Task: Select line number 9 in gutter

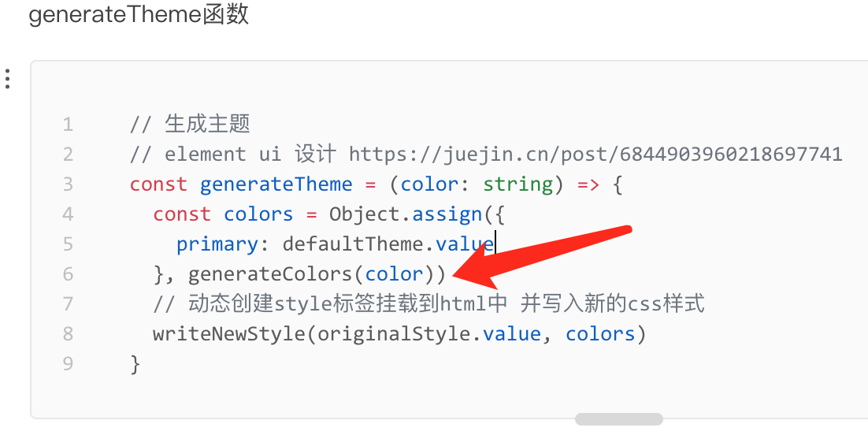Action: click(68, 364)
